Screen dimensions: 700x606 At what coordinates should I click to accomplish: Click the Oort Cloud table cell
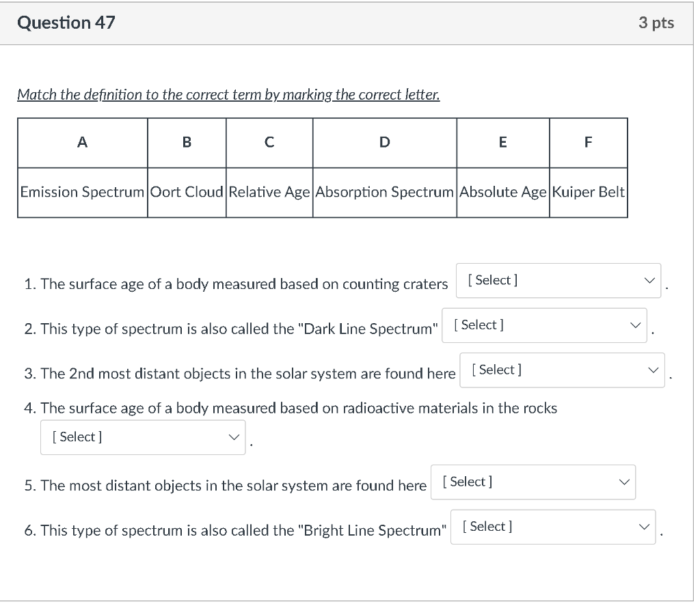(x=187, y=193)
